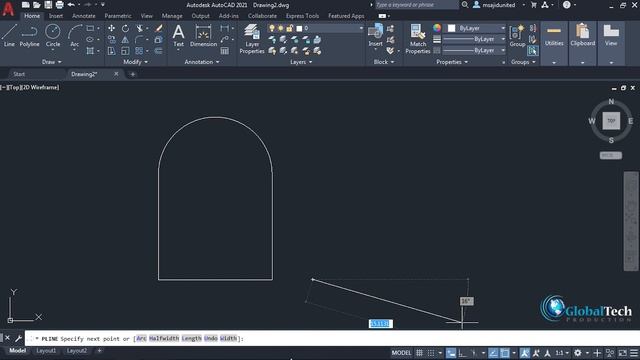Screen dimensions: 640x360
Task: Select the Ellipse draw tool
Action: click(x=90, y=40)
